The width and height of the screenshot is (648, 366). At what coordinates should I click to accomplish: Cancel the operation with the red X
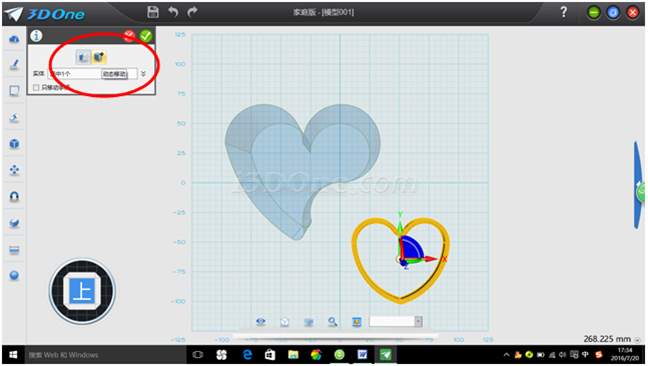coord(129,36)
